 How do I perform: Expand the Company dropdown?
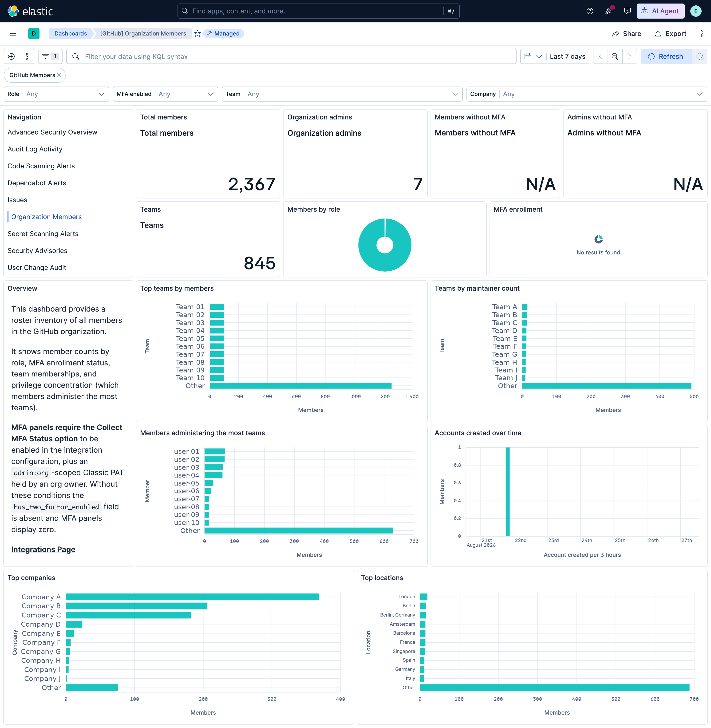click(x=587, y=94)
